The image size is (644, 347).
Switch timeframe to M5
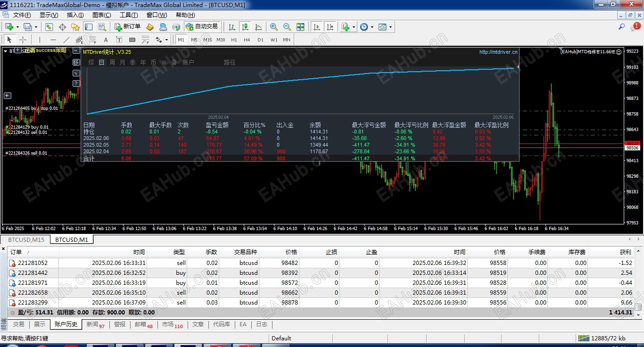pos(194,40)
